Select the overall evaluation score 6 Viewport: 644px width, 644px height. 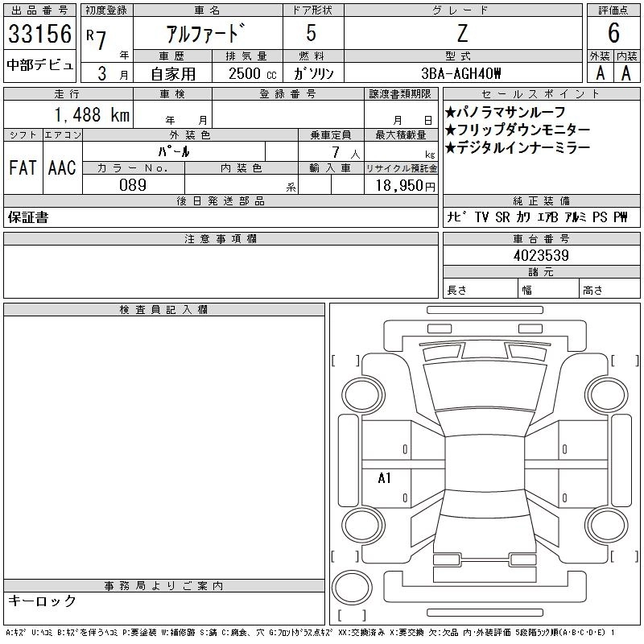tap(613, 34)
